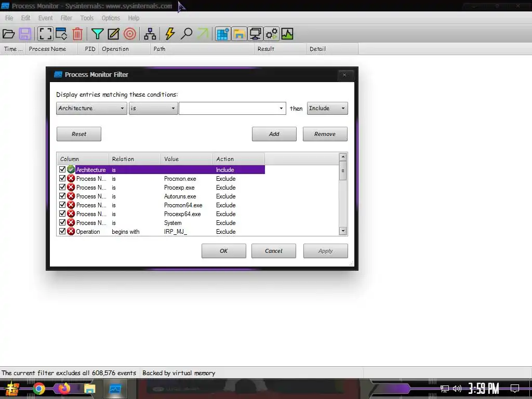Uncheck the Procexp64.exe filter checkbox
Image resolution: width=532 pixels, height=399 pixels.
point(62,214)
